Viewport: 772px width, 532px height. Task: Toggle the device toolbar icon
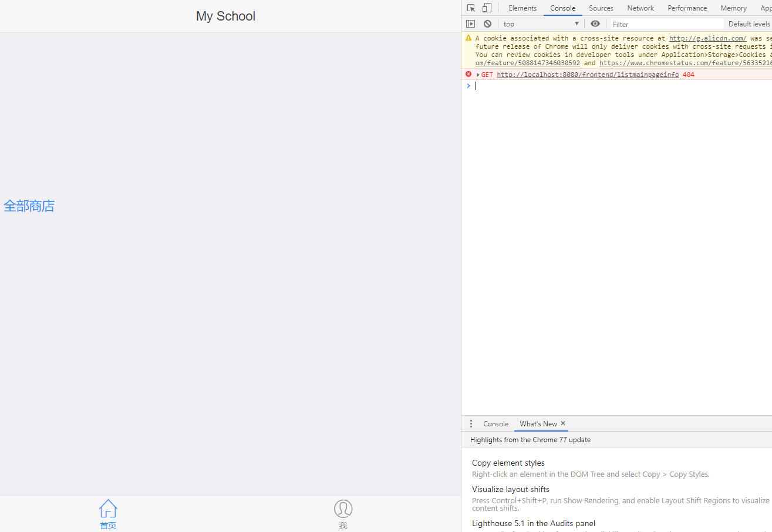pos(487,8)
